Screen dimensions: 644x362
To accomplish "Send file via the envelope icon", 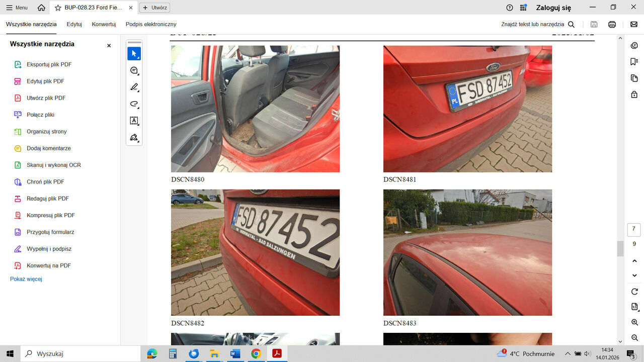I will pyautogui.click(x=634, y=24).
